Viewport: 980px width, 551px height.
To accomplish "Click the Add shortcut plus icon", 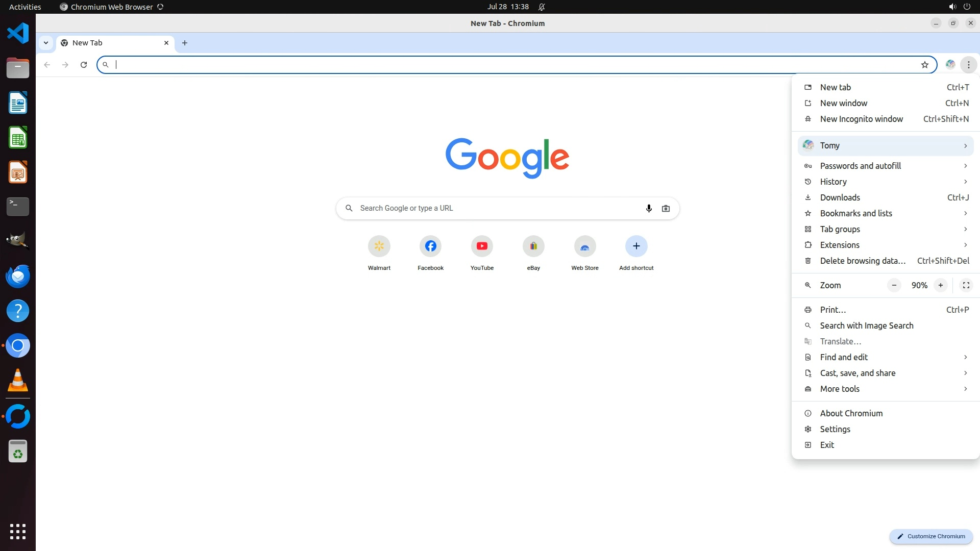I will 636,246.
